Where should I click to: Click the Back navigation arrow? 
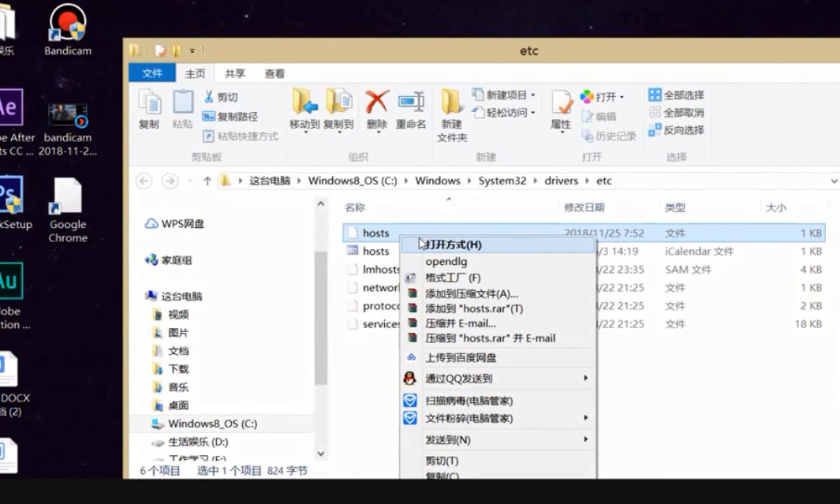tap(144, 181)
